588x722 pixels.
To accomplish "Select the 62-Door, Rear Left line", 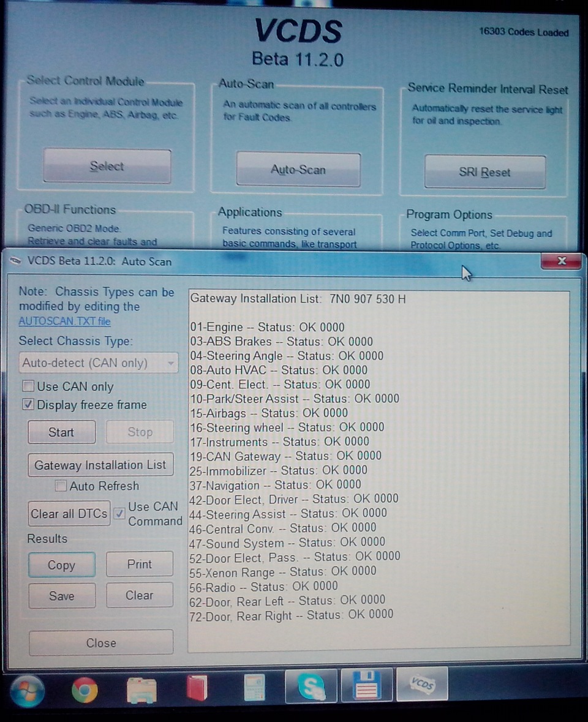I will (x=287, y=600).
